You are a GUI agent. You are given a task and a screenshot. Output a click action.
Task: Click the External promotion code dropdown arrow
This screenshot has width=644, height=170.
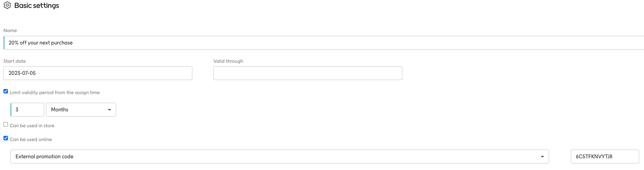(x=542, y=157)
